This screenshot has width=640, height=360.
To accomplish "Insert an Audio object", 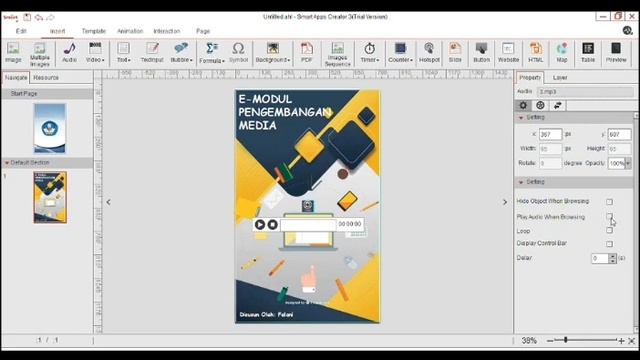I will (x=69, y=53).
